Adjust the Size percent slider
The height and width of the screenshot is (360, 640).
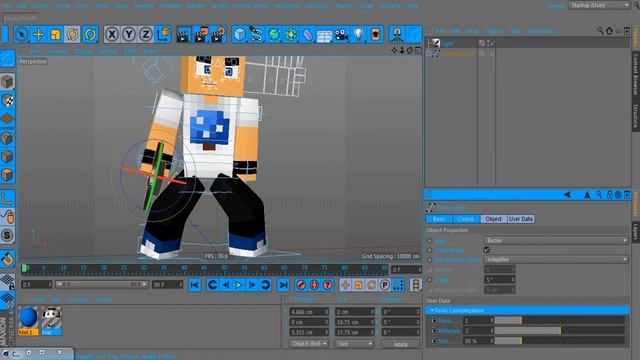tap(560, 341)
